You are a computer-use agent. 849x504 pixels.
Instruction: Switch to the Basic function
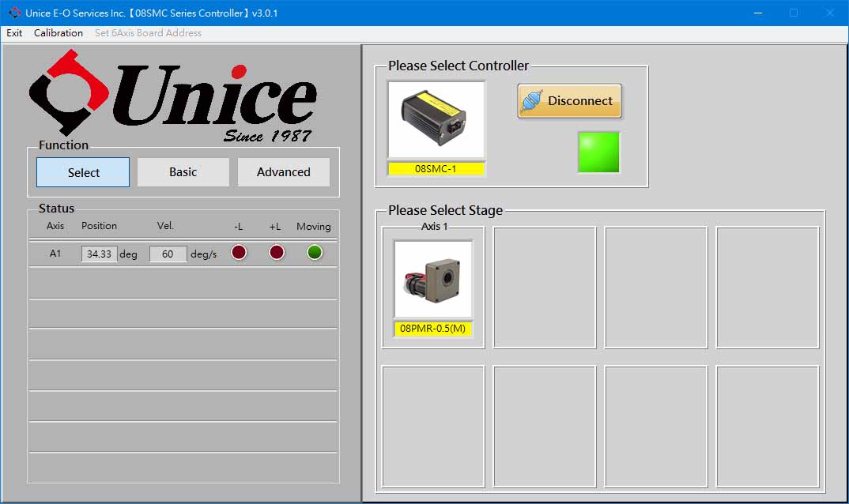point(183,172)
